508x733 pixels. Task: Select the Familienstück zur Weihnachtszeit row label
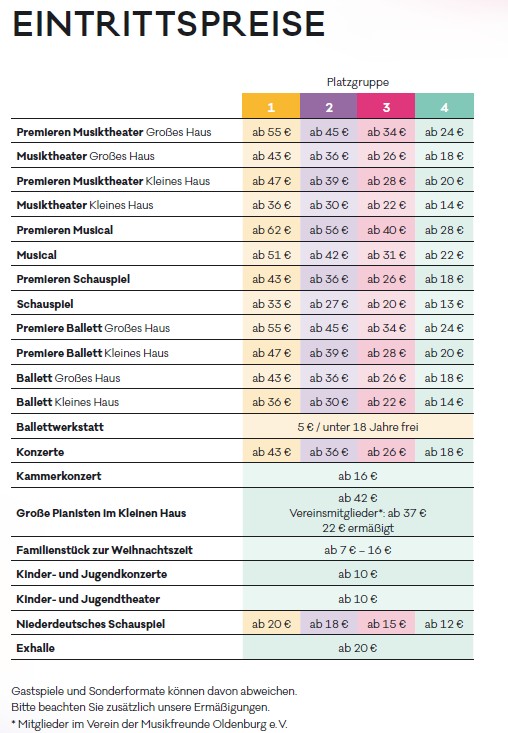[104, 550]
